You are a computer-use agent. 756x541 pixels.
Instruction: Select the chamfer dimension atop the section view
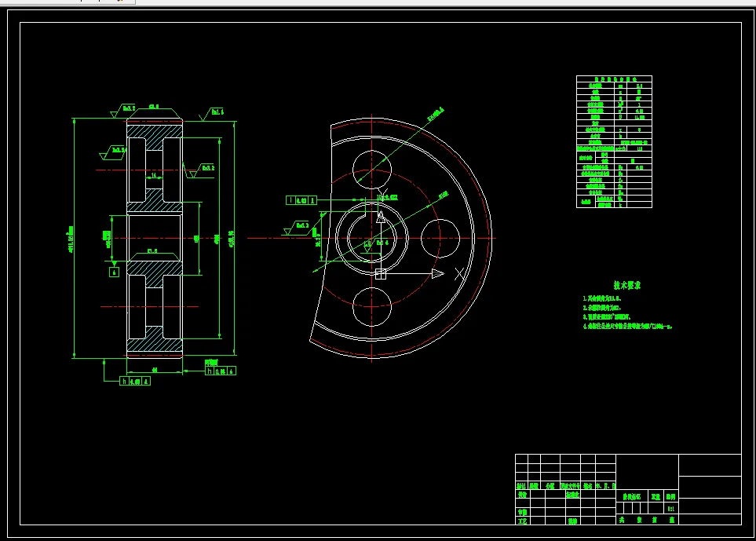point(154,107)
